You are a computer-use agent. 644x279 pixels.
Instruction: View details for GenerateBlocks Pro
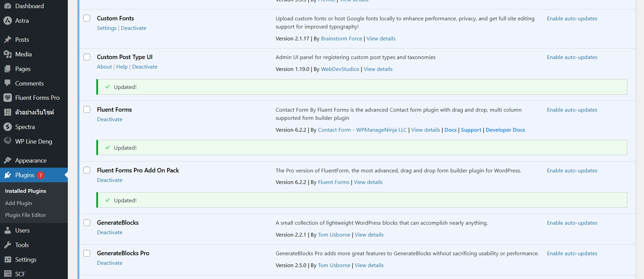tap(369, 265)
